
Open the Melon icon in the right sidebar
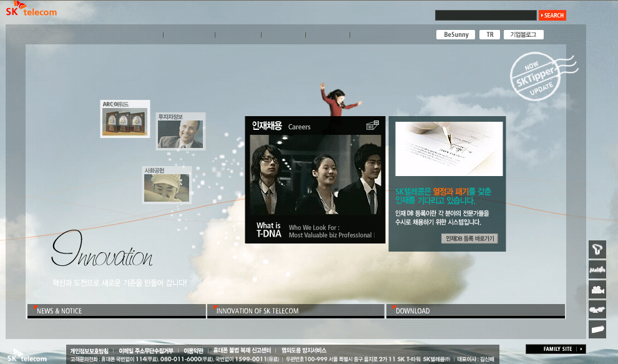point(597,270)
